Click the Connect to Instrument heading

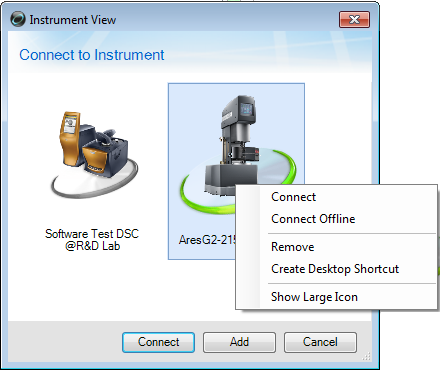coord(92,55)
